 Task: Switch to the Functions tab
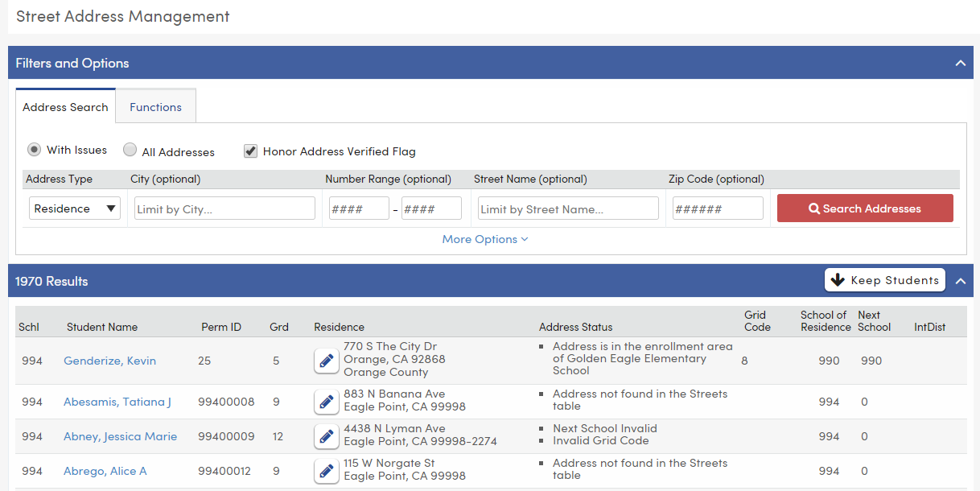coord(154,105)
